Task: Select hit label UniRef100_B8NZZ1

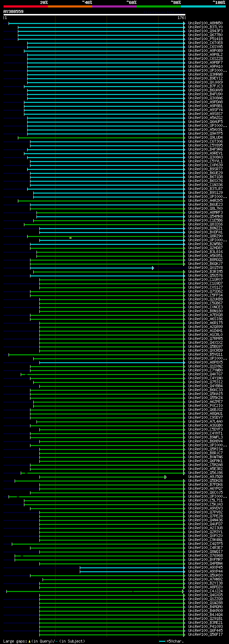Action: [205, 228]
